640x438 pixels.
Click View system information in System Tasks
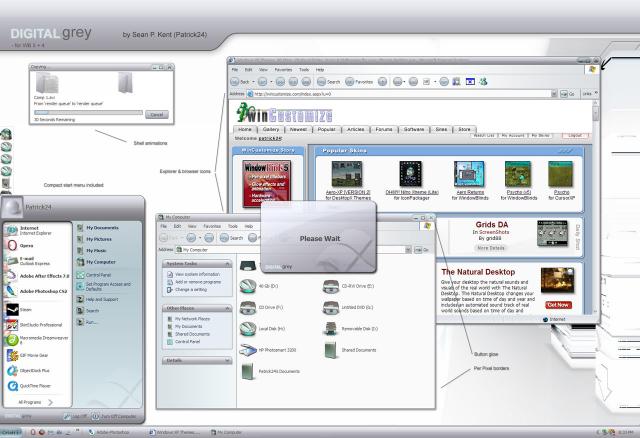(193, 274)
